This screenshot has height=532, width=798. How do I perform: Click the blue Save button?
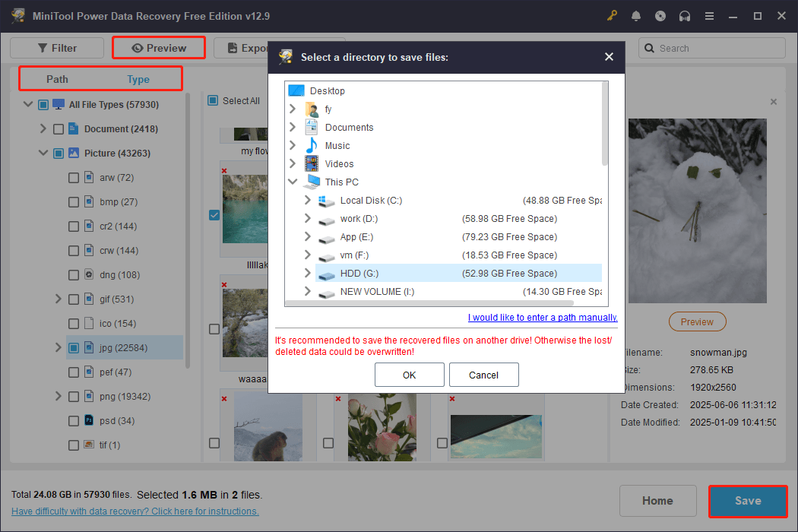point(748,501)
